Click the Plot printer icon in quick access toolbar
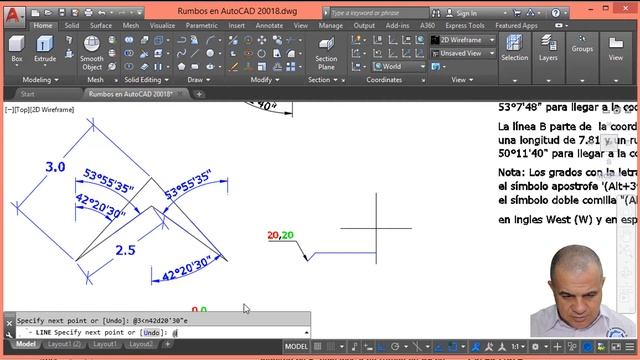The width and height of the screenshot is (640, 360). tap(88, 13)
